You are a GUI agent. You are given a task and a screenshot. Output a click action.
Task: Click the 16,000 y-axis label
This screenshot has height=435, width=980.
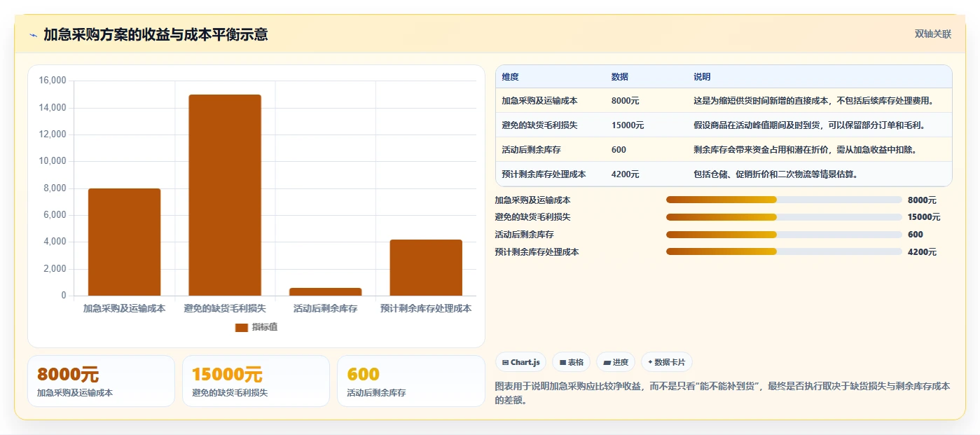tap(53, 81)
